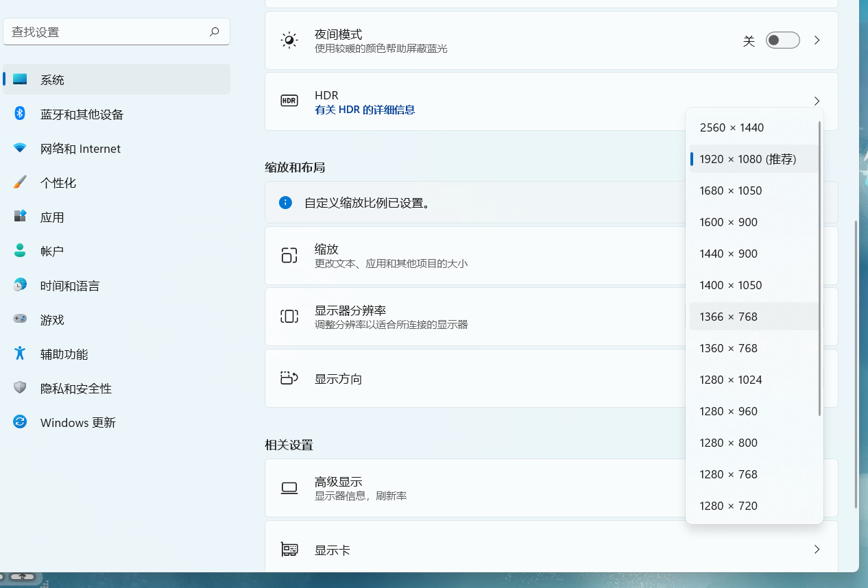Open 应用 settings category
This screenshot has height=588, width=868.
[117, 217]
